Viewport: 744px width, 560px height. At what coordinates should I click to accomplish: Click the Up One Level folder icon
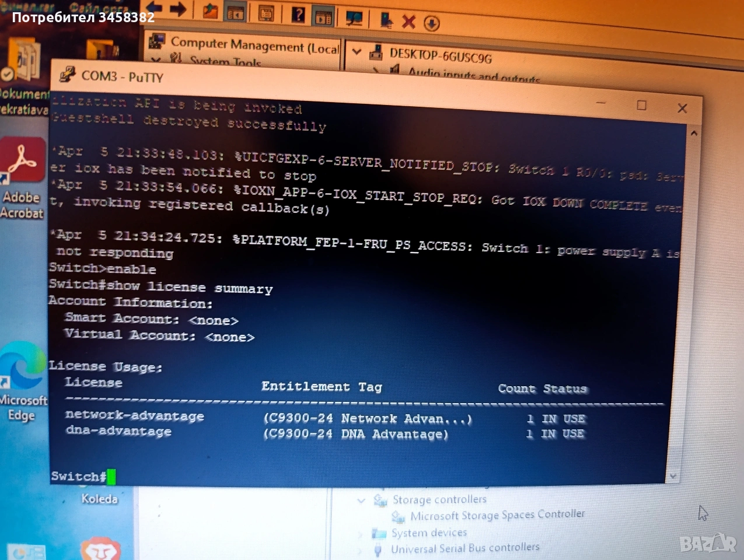(210, 11)
